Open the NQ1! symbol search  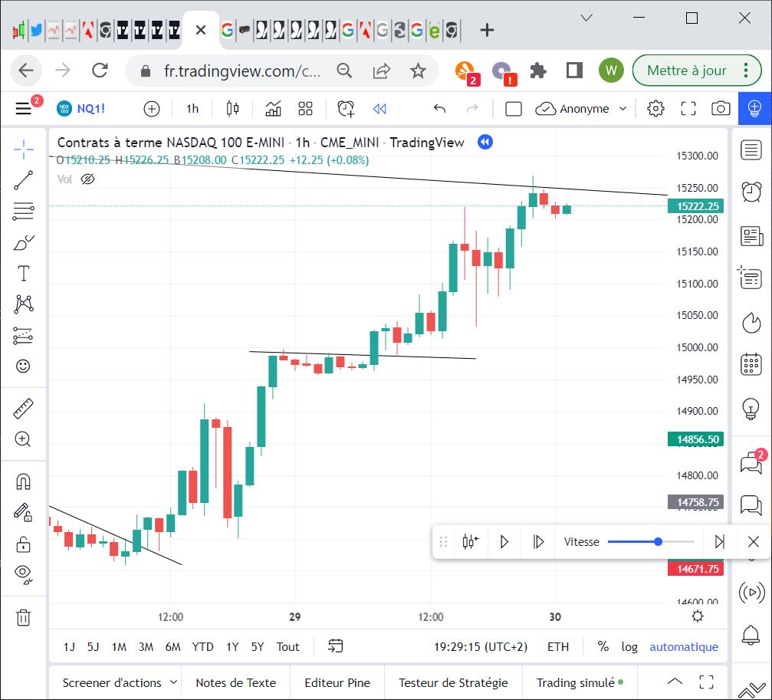[81, 108]
